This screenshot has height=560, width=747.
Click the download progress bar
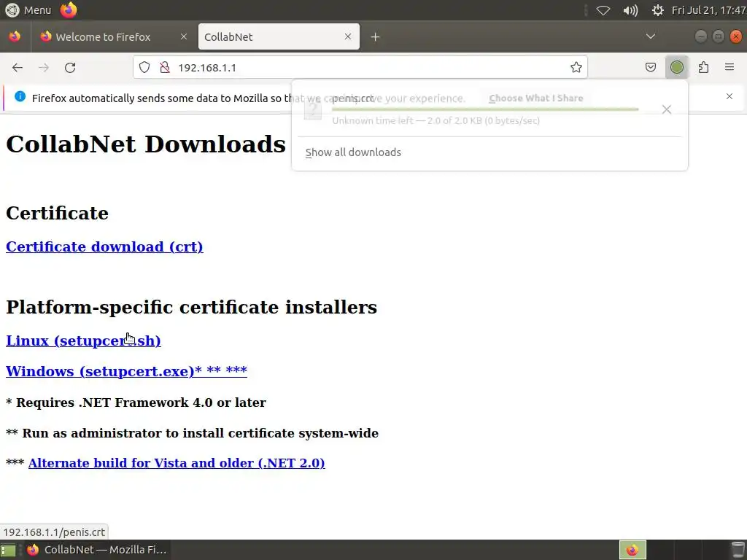(485, 109)
